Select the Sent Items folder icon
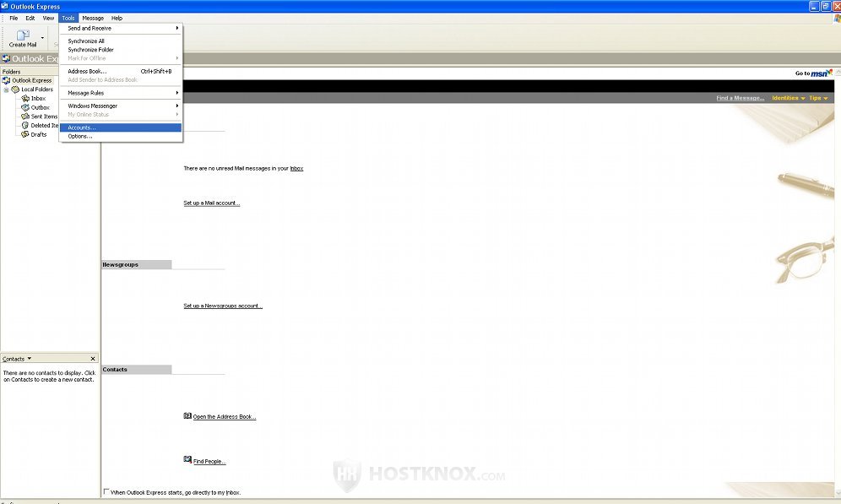The image size is (841, 504). (25, 117)
